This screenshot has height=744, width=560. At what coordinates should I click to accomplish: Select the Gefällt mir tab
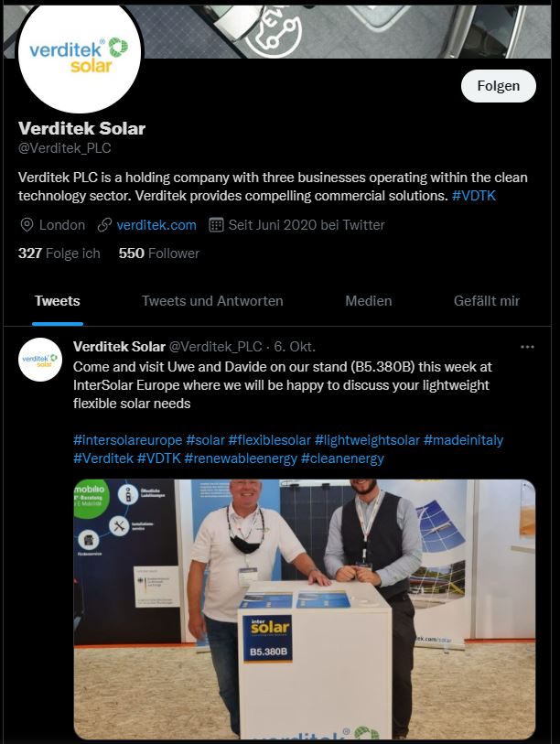point(487,301)
